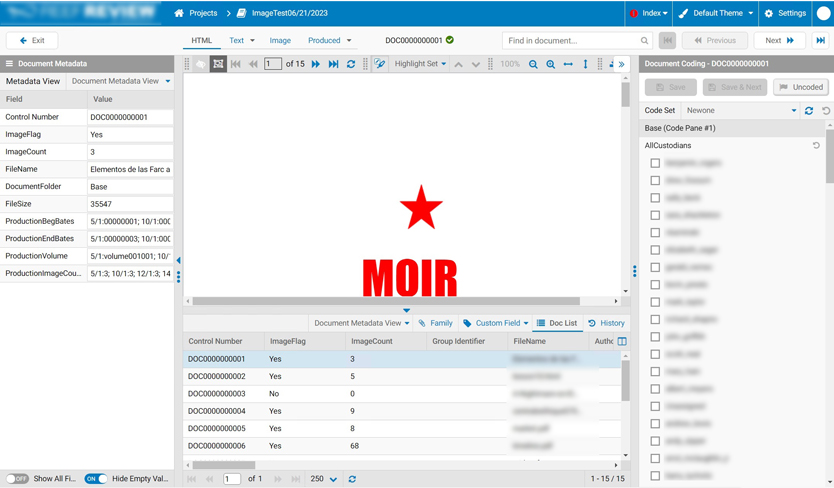Fit document to height

pos(586,64)
